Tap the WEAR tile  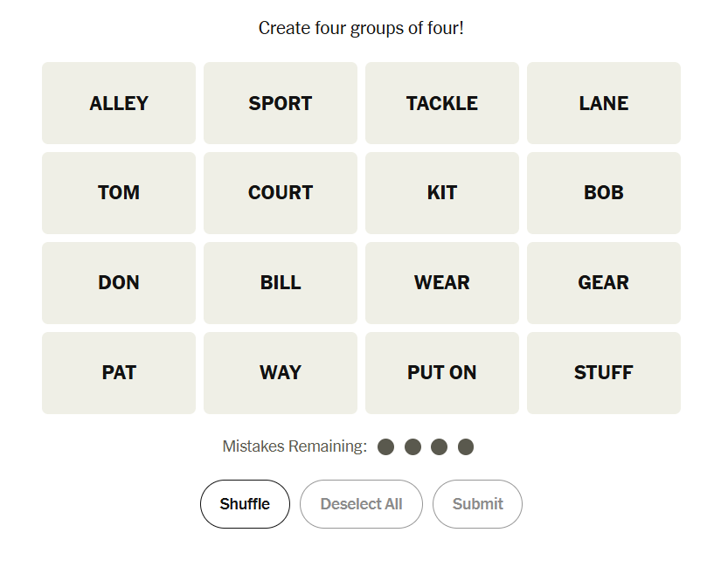[x=442, y=283]
